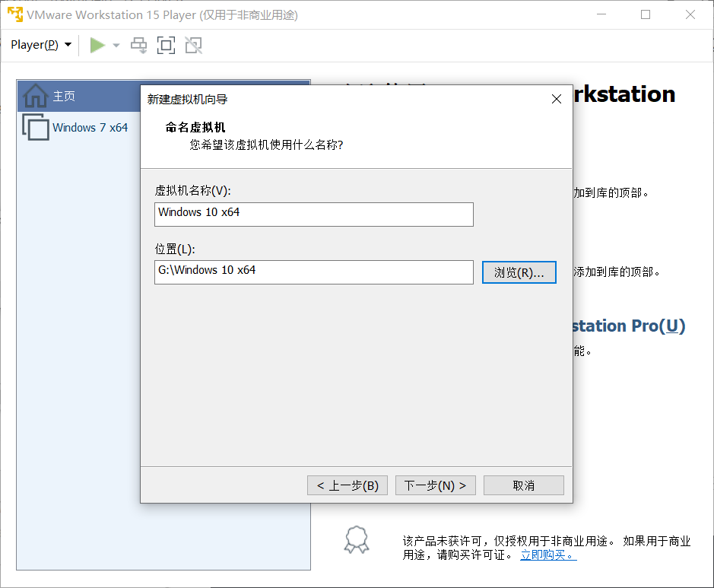The width and height of the screenshot is (714, 588).
Task: Expand the power options dropdown arrow
Action: point(116,45)
